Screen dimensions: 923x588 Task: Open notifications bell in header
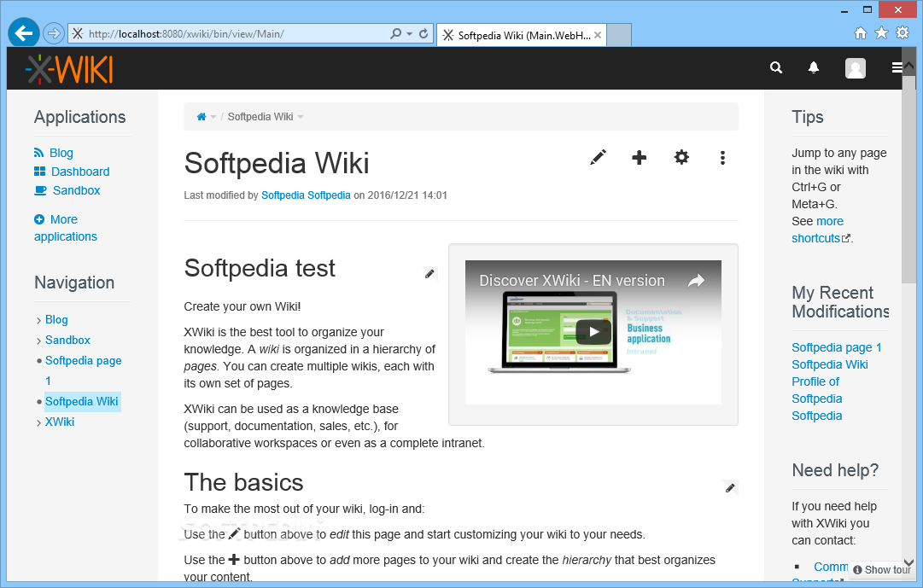pyautogui.click(x=814, y=67)
